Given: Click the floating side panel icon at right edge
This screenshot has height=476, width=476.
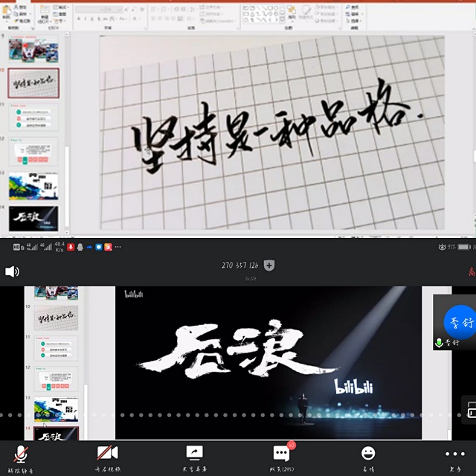Looking at the screenshot, I should tap(469, 408).
